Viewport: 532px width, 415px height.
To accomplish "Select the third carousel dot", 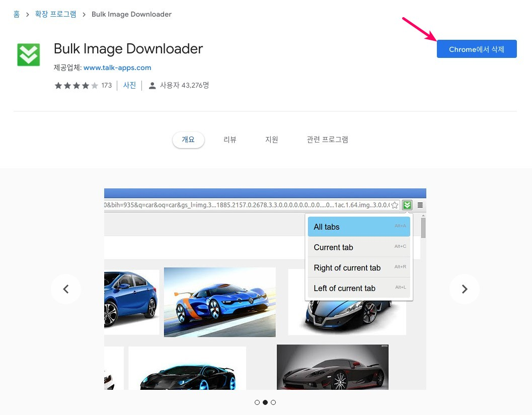I will coord(273,402).
